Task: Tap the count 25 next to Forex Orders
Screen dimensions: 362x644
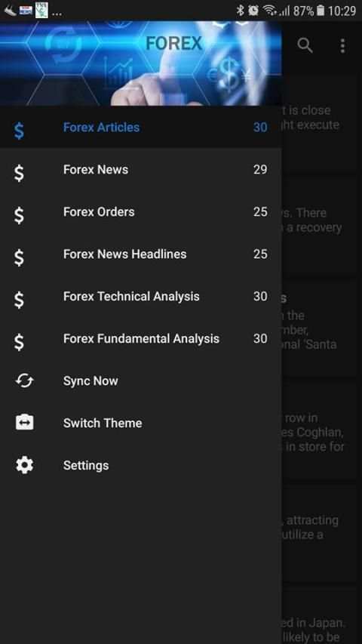Action: tap(260, 212)
